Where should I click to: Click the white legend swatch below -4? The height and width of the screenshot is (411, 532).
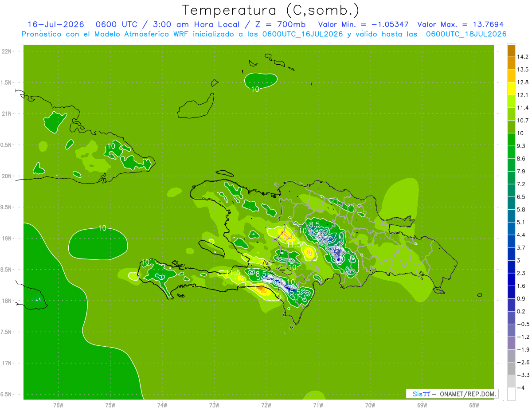(511, 394)
